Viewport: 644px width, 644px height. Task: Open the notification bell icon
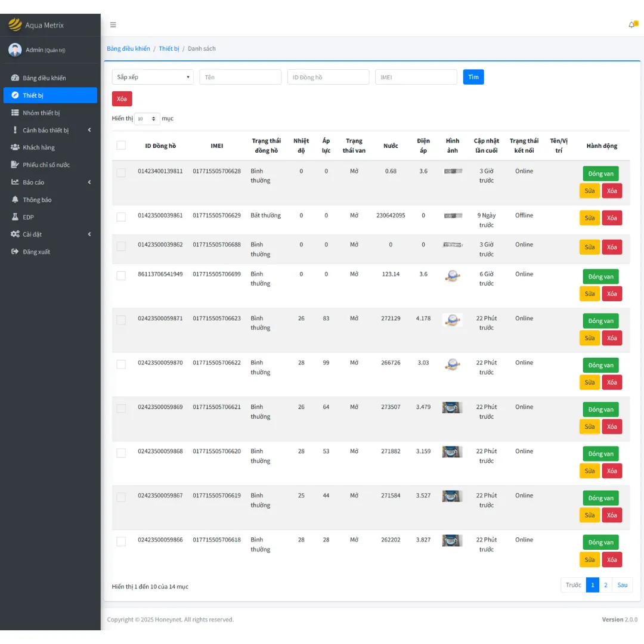pos(632,24)
